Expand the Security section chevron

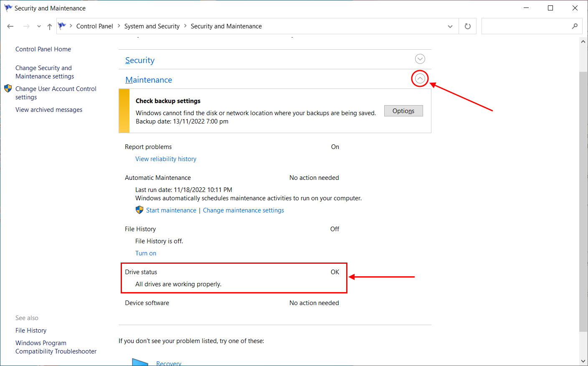420,59
